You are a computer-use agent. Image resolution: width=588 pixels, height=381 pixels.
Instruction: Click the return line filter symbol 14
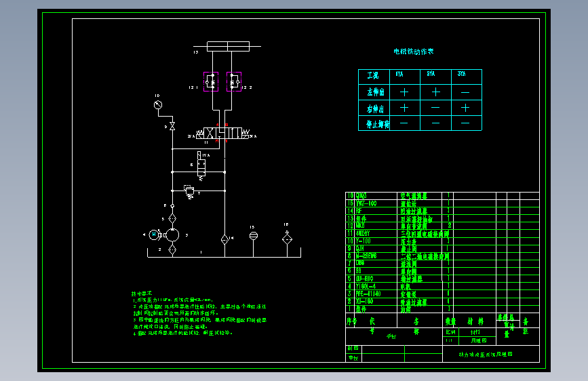pos(224,239)
